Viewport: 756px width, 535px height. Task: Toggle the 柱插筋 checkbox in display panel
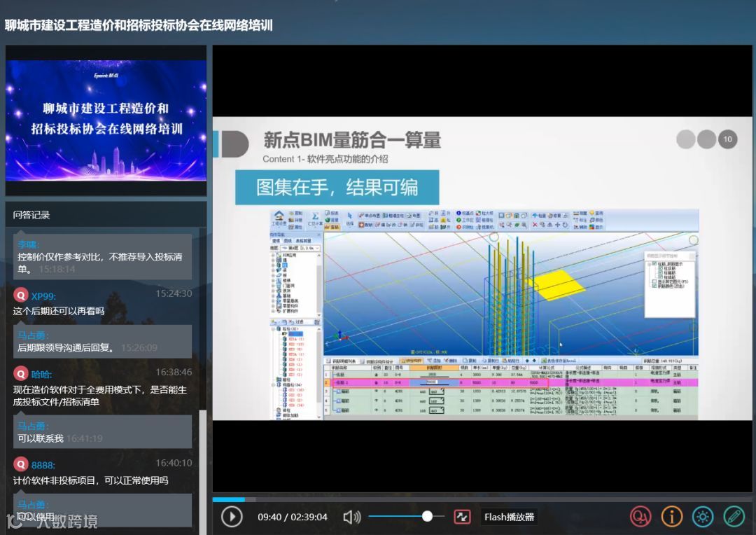(661, 277)
